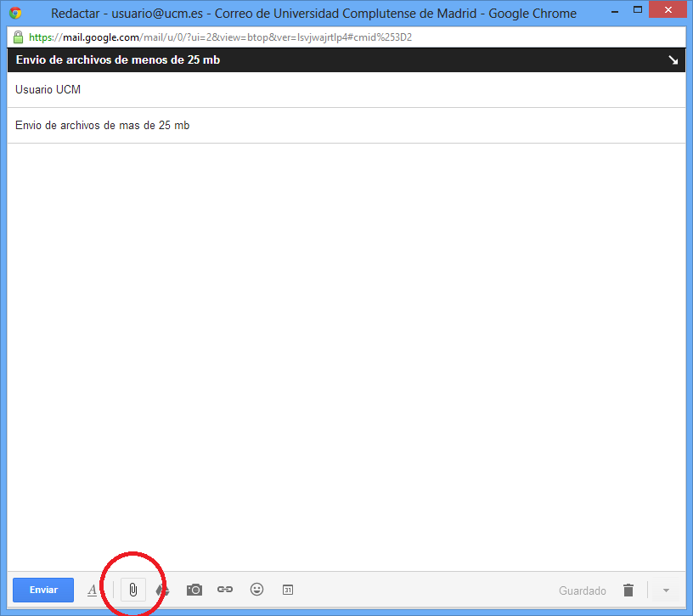Open text formatting options (A icon)
Viewport: 693px width, 616px height.
click(92, 590)
